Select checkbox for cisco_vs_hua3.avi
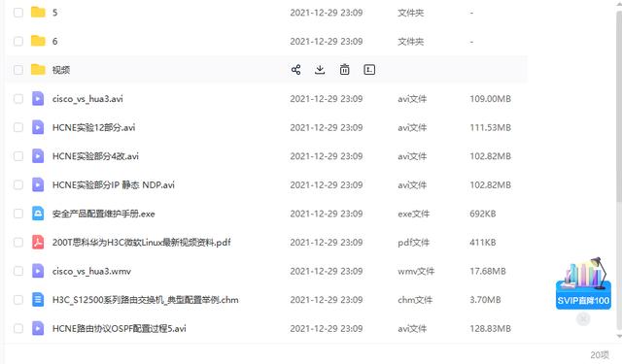 (18, 98)
